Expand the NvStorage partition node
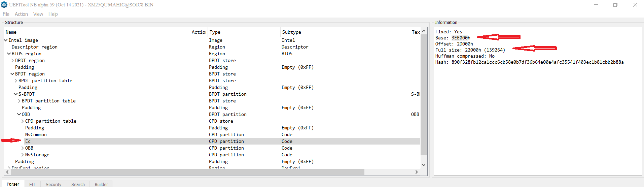The image size is (644, 187). coord(23,155)
